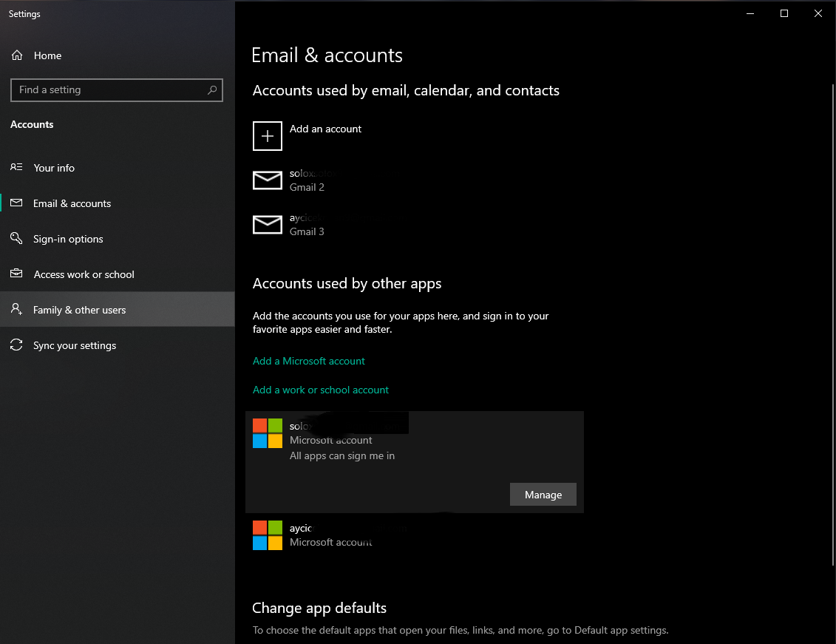Open Sync your settings page
Viewport: 836px width, 644px height.
[118, 345]
